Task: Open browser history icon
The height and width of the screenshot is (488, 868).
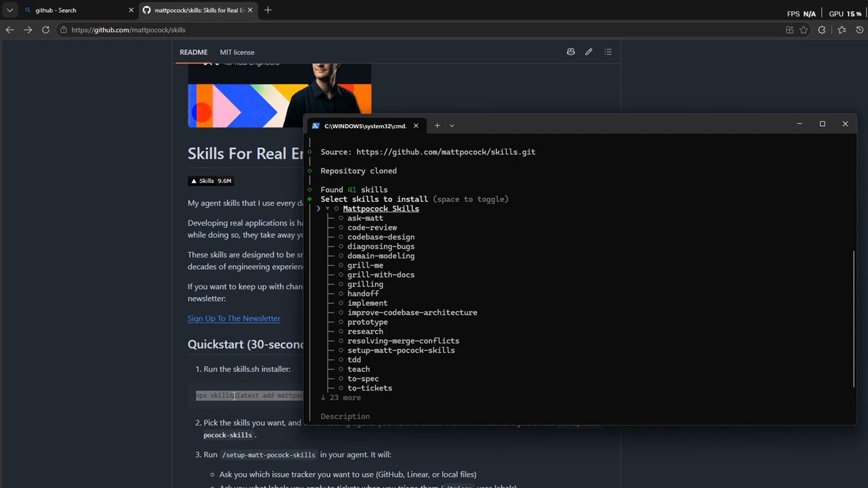Action: [860, 30]
